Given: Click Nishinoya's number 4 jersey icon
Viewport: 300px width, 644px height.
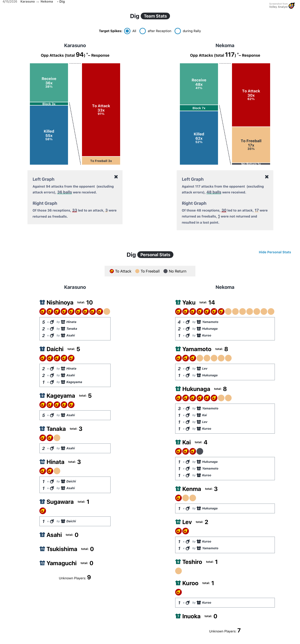Looking at the screenshot, I should [42, 302].
